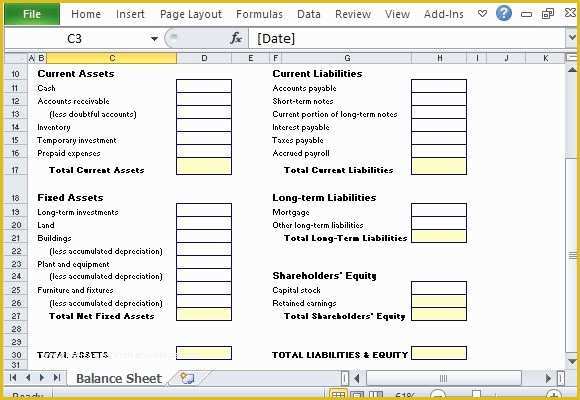Select column D header
This screenshot has width=580, height=400.
tap(204, 58)
